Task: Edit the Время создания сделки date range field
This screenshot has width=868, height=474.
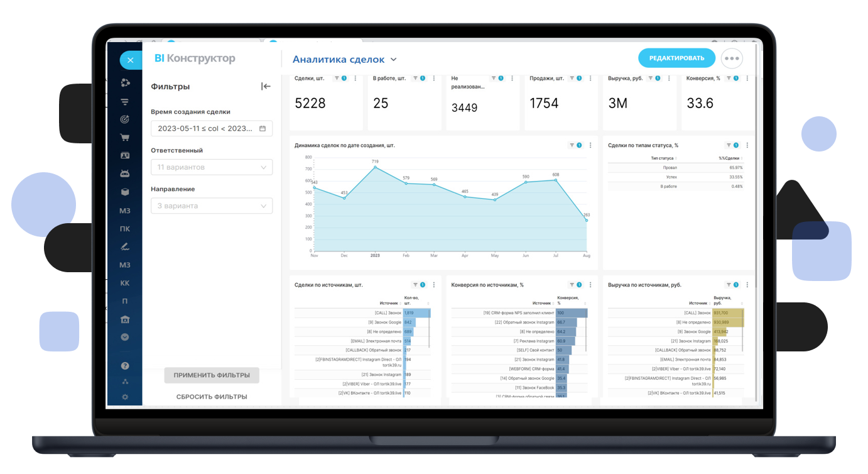Action: tap(212, 128)
